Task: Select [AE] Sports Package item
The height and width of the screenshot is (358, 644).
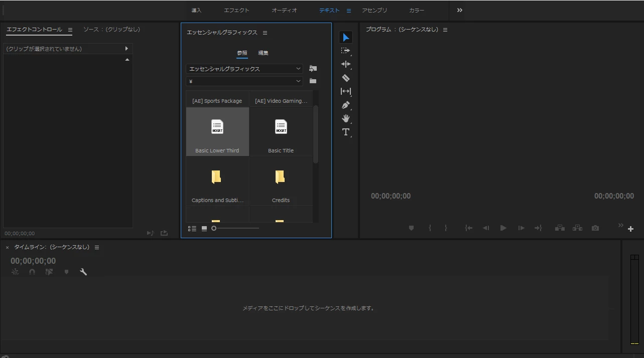Action: point(217,99)
